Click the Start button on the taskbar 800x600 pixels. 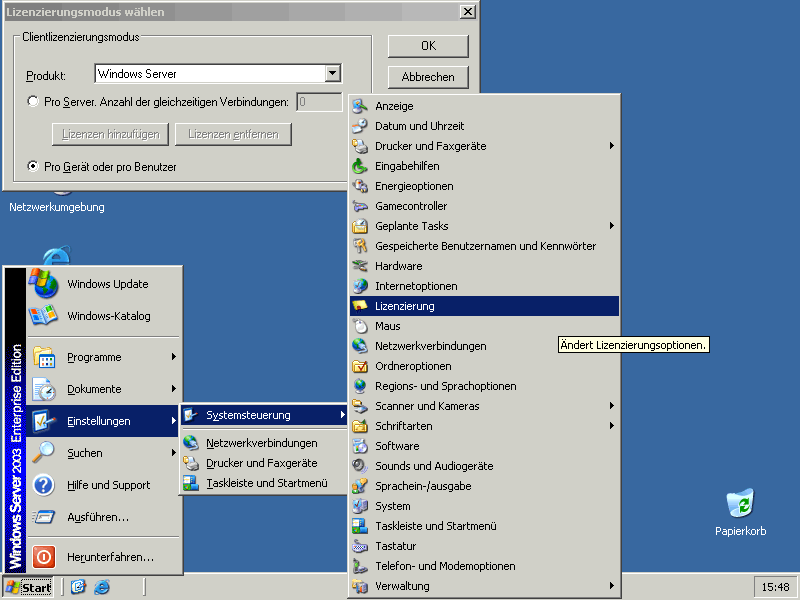[28, 587]
